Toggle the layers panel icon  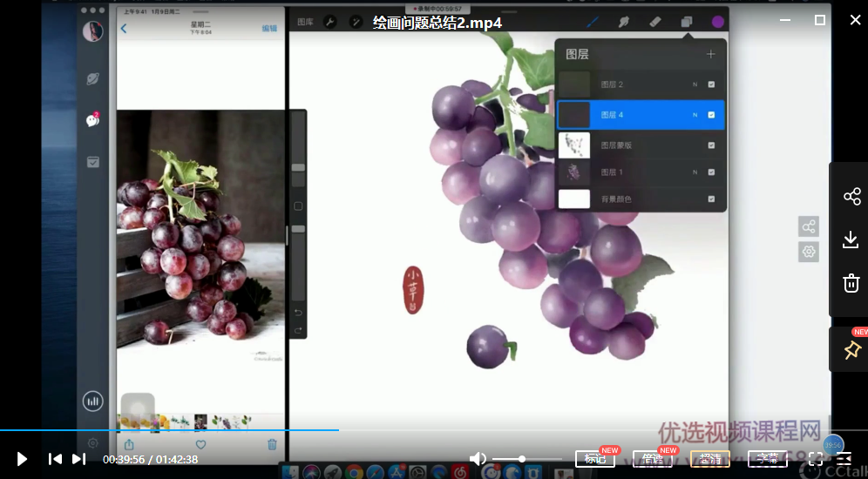click(x=687, y=22)
